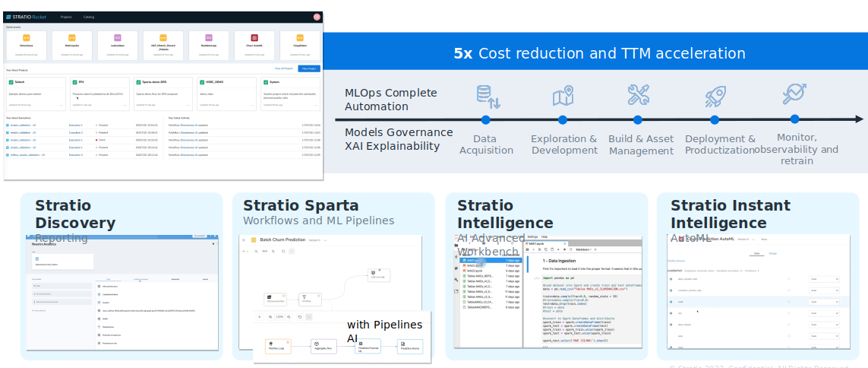Select the Predictive-Alarms node

(x=410, y=347)
